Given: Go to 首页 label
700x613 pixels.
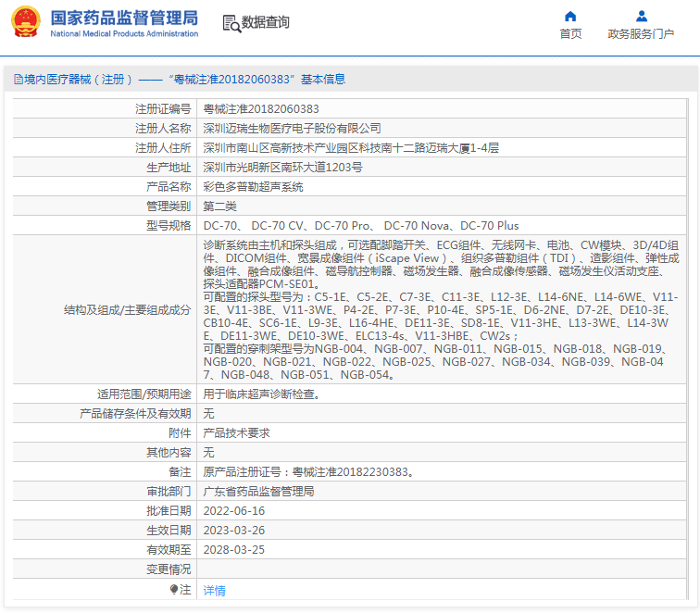Looking at the screenshot, I should click(x=570, y=34).
